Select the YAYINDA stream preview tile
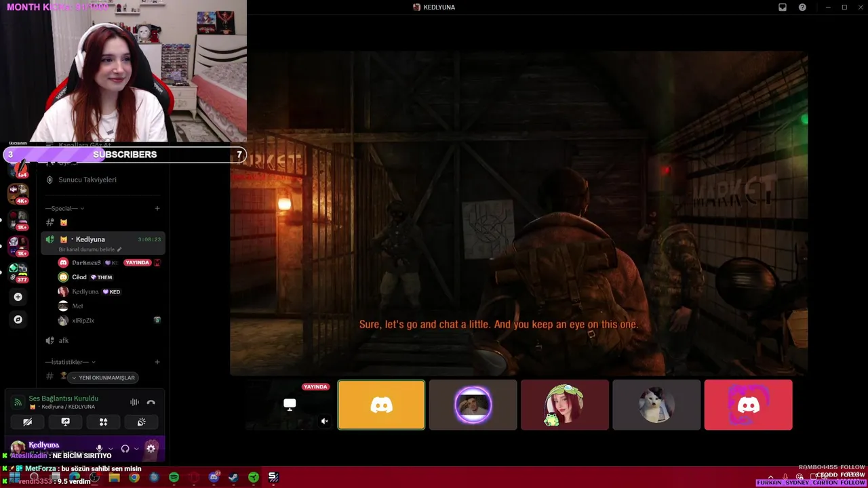 [x=290, y=405]
